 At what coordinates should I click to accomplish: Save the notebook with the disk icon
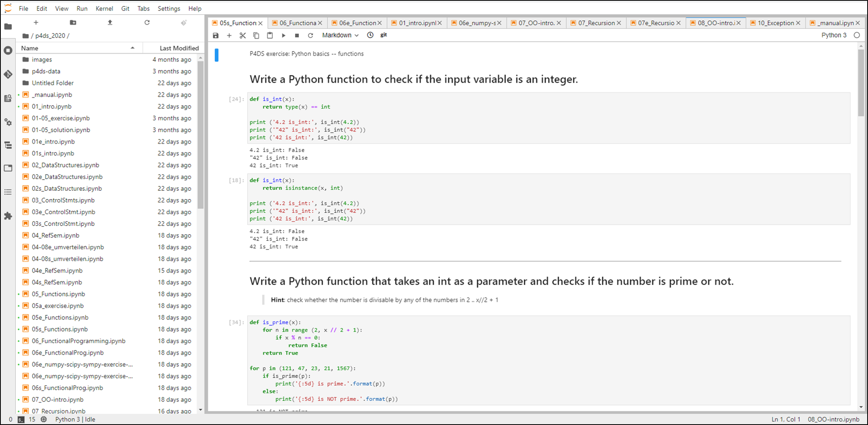[x=216, y=35]
